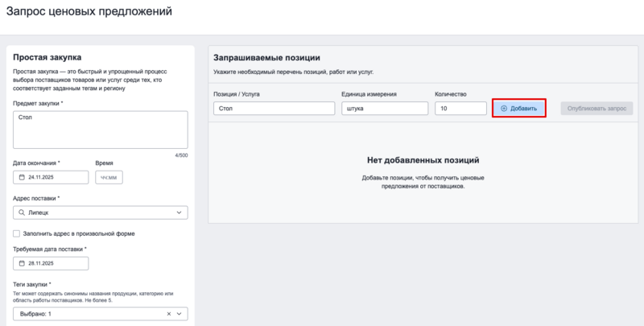Click the Единица измерения field
644x326 pixels.
tap(384, 108)
